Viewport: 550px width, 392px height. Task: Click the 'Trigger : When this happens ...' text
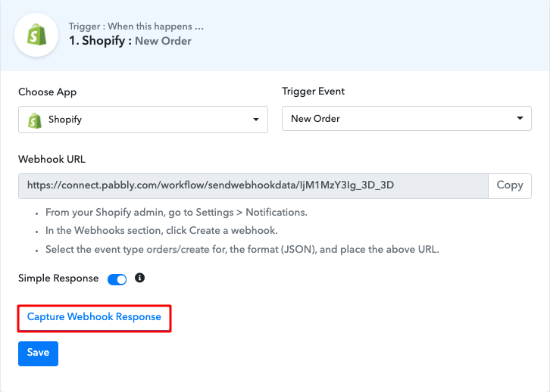point(136,26)
